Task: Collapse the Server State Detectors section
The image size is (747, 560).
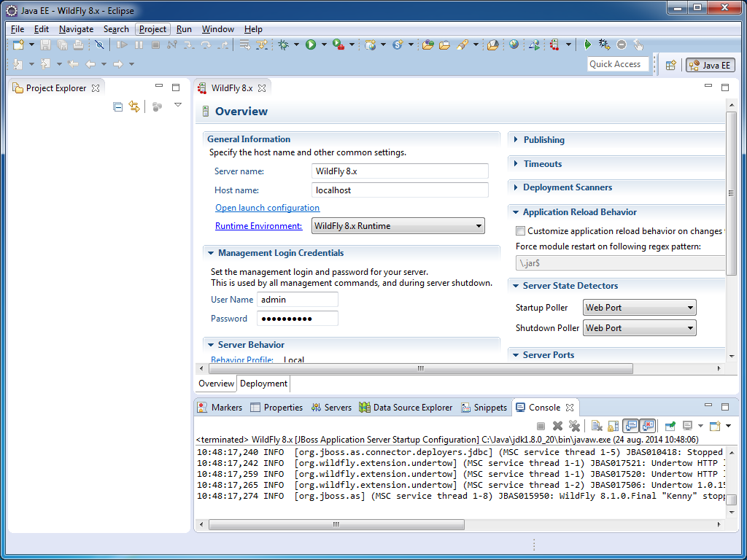Action: click(x=516, y=286)
